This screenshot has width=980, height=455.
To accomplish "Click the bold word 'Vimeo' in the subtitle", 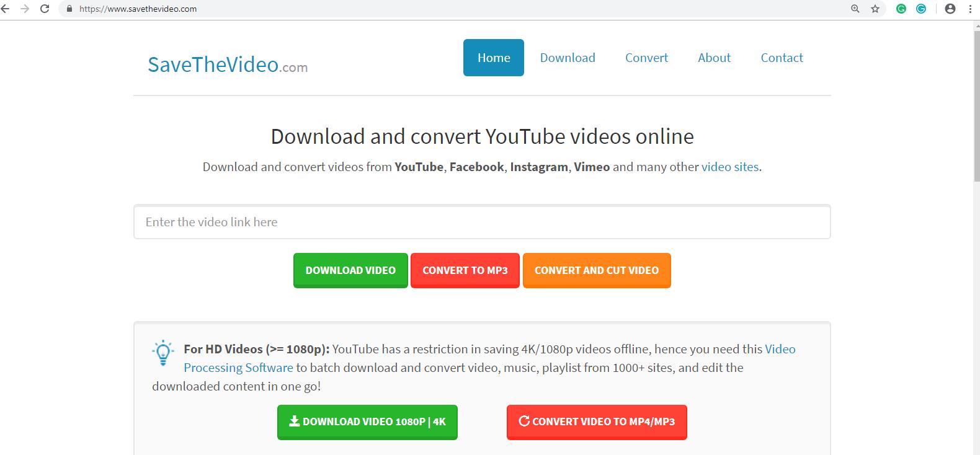I will [592, 167].
